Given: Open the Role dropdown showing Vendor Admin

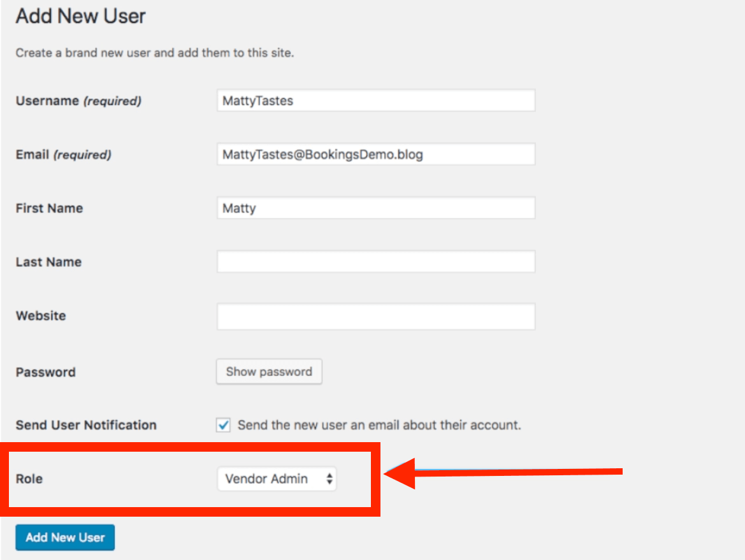Looking at the screenshot, I should pyautogui.click(x=277, y=479).
